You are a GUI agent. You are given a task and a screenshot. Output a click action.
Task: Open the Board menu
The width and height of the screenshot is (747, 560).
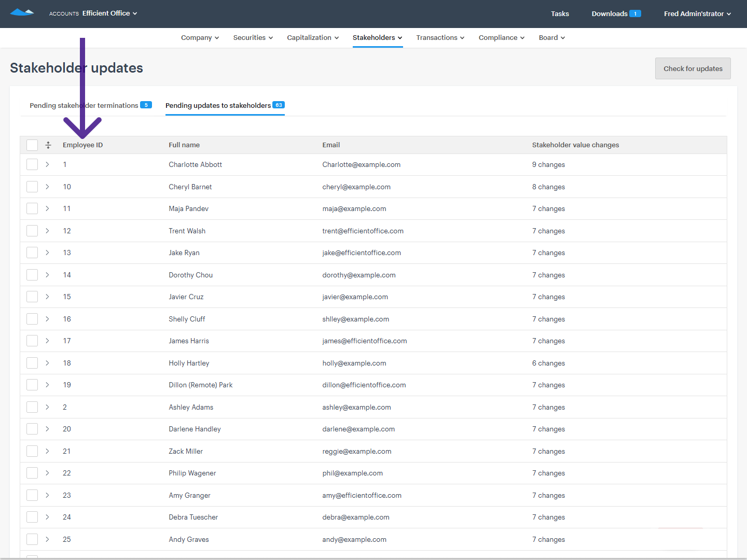pyautogui.click(x=552, y=38)
